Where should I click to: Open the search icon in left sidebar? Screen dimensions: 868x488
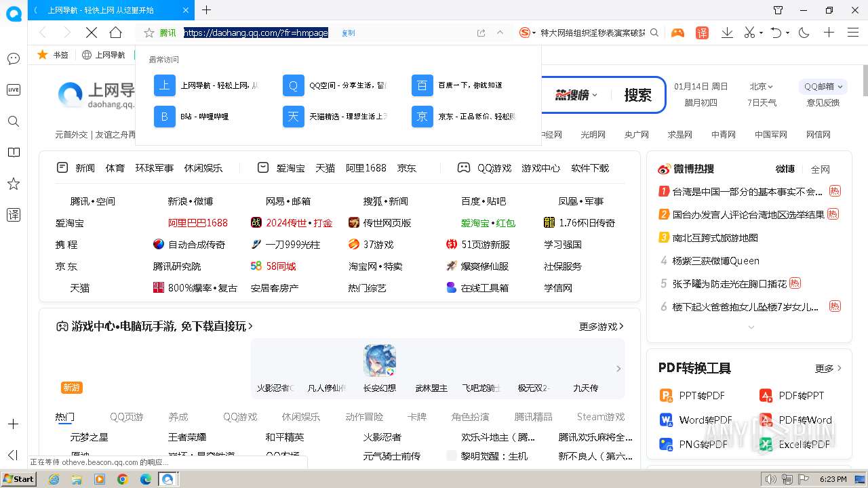13,121
